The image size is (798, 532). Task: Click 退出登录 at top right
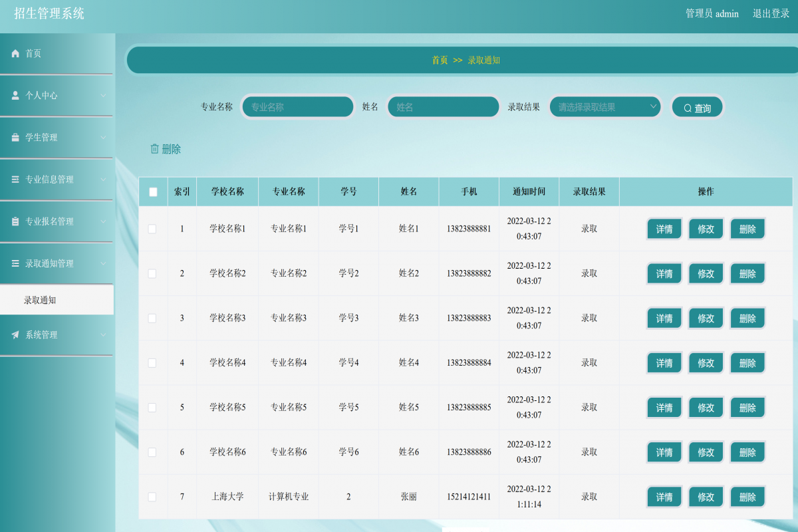[x=770, y=13]
